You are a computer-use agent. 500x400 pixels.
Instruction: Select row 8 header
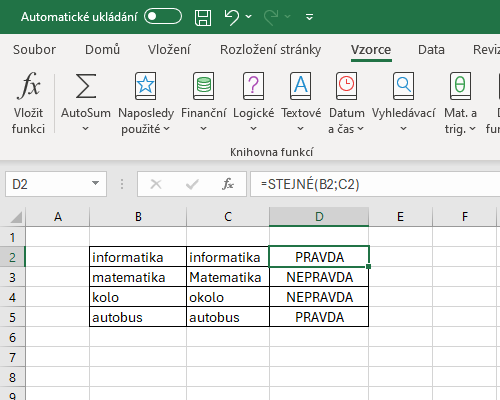click(12, 377)
